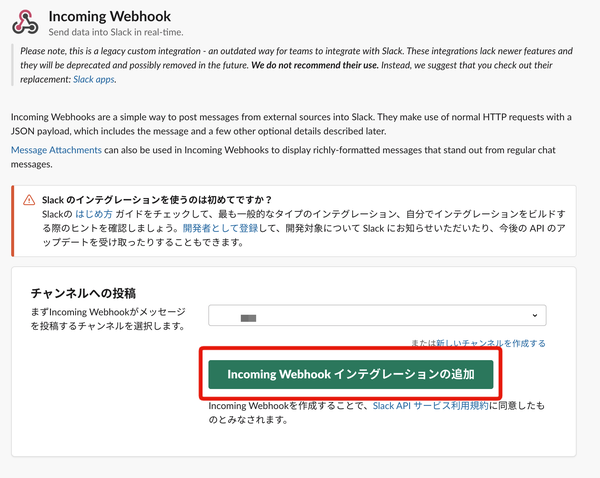600x478 pixels.
Task: Open the Slack apps link
Action: coord(94,79)
